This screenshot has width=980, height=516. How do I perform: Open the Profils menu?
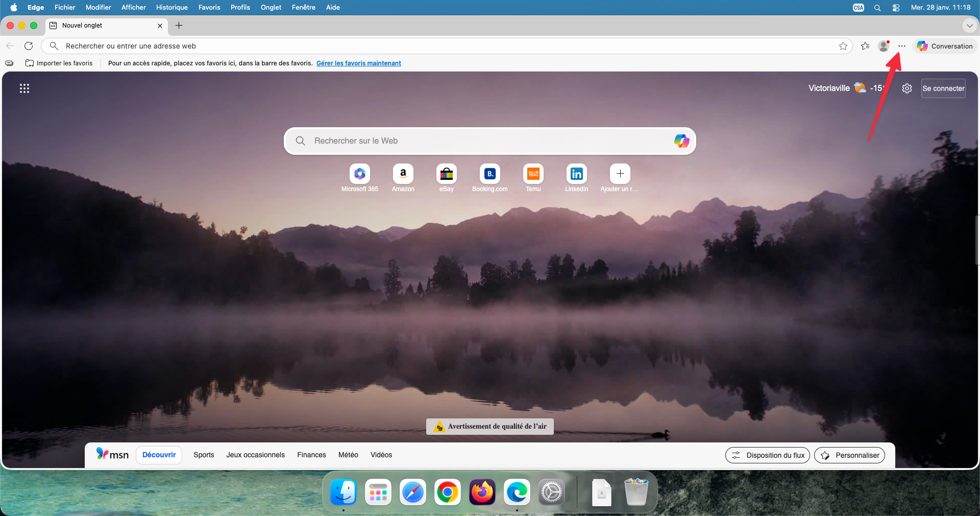240,7
